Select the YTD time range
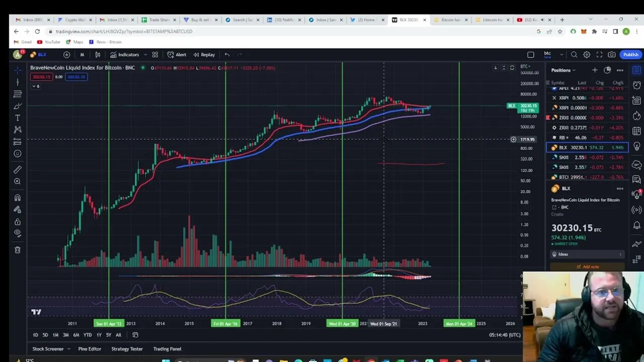The image size is (644, 362). pyautogui.click(x=88, y=335)
